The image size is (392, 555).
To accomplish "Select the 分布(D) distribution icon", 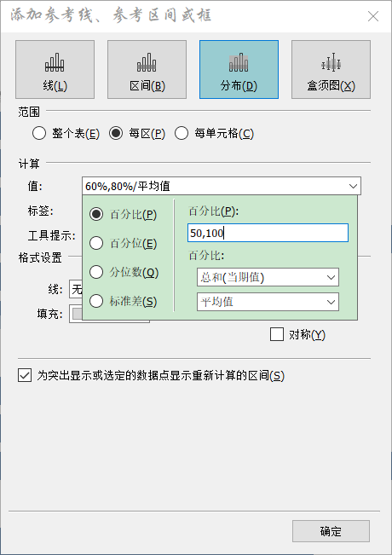I will pyautogui.click(x=239, y=69).
